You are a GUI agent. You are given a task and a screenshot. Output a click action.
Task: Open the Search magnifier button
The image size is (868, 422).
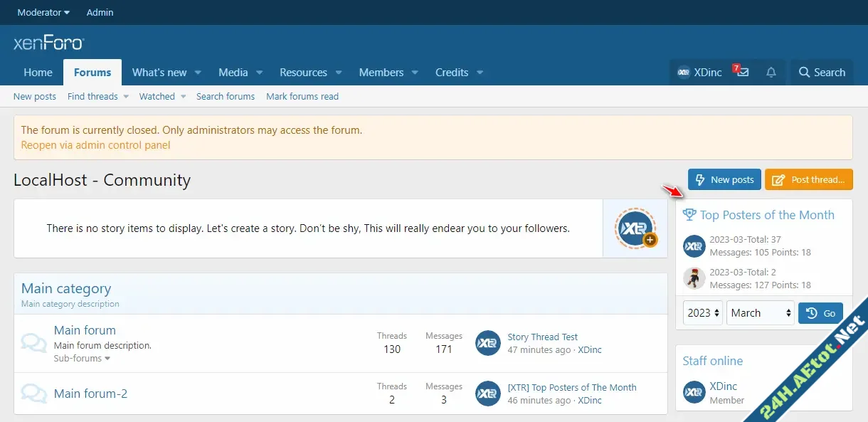coord(822,73)
